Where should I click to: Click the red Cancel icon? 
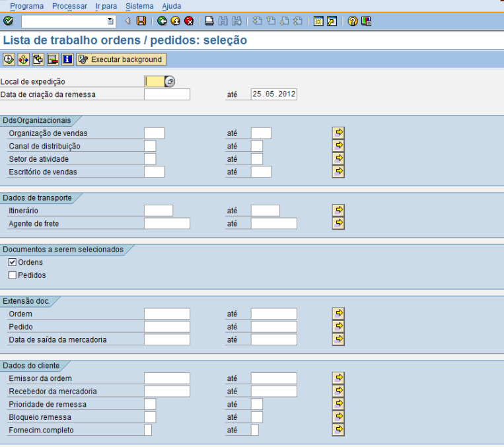pos(189,21)
